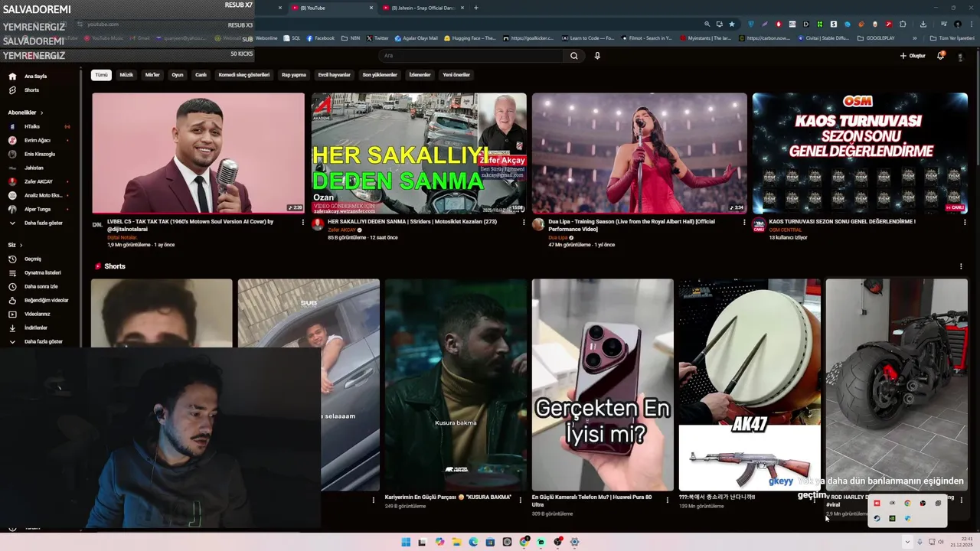
Task: Bookmark this page with the star icon
Action: pyautogui.click(x=732, y=24)
